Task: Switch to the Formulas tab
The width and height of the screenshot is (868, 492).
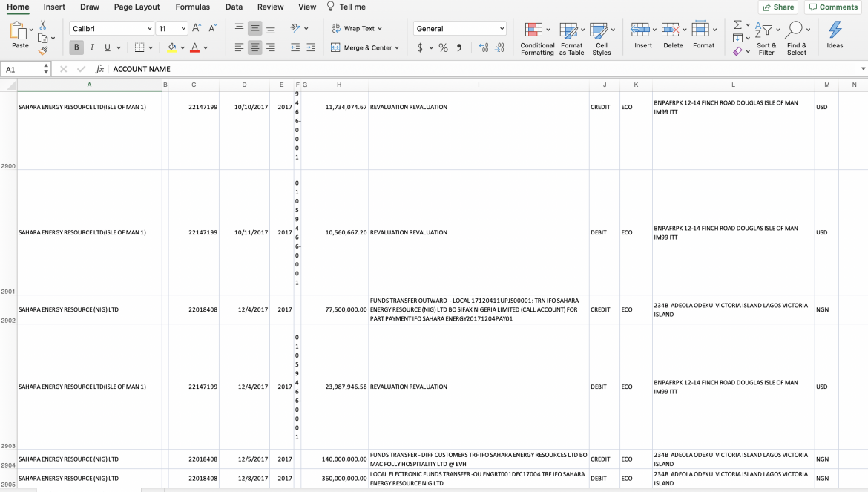Action: [x=193, y=7]
